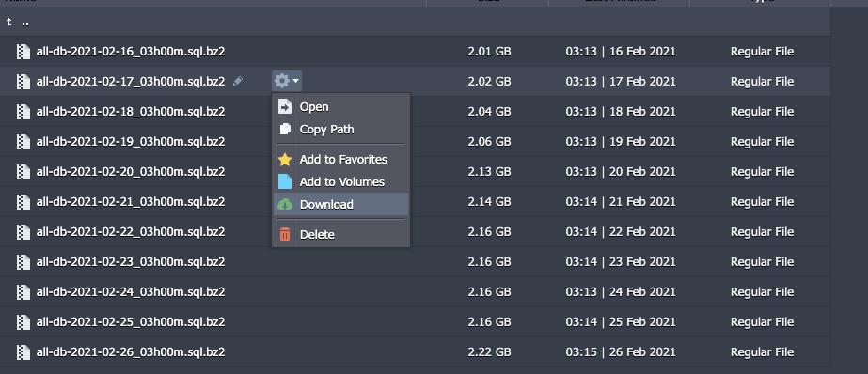Choose Copy Path from the context menu

click(341, 129)
